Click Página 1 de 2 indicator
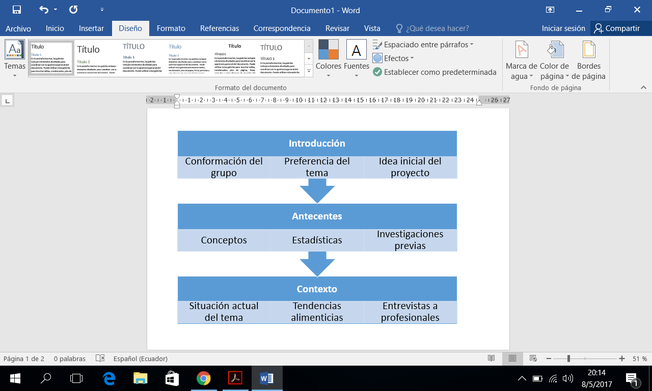The width and height of the screenshot is (652, 391). click(24, 358)
